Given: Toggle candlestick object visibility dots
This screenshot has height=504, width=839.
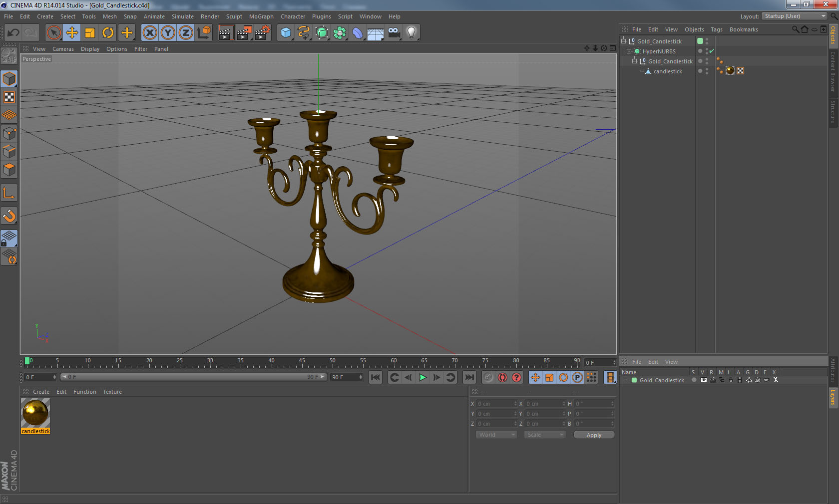Looking at the screenshot, I should [707, 71].
